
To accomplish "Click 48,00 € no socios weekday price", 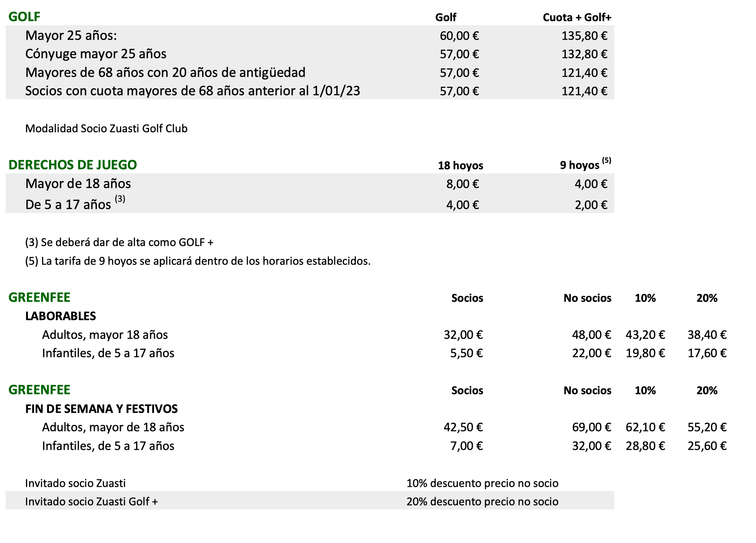I will [591, 335].
